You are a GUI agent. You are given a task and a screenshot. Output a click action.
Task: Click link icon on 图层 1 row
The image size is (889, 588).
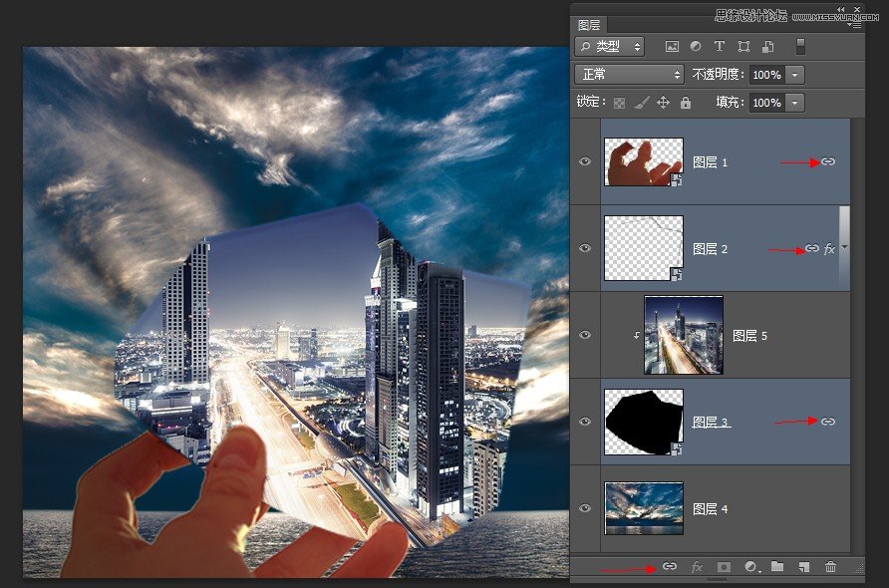coord(828,161)
